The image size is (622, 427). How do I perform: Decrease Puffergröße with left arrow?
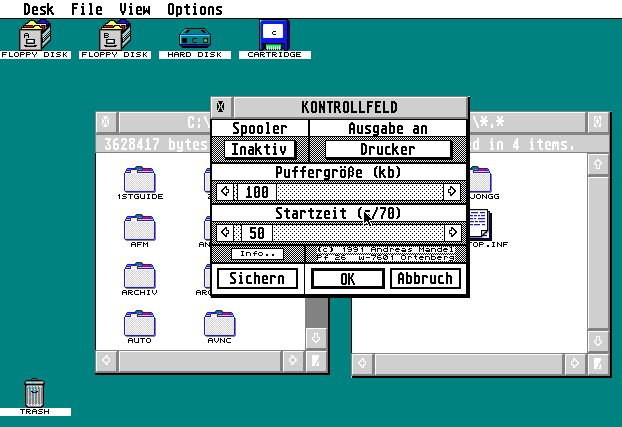(x=225, y=192)
